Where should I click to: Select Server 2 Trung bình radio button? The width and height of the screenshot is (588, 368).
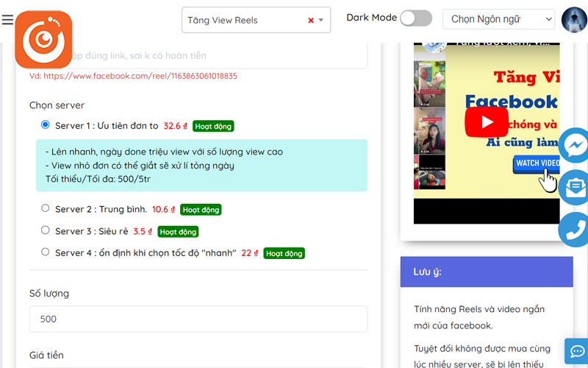click(46, 208)
